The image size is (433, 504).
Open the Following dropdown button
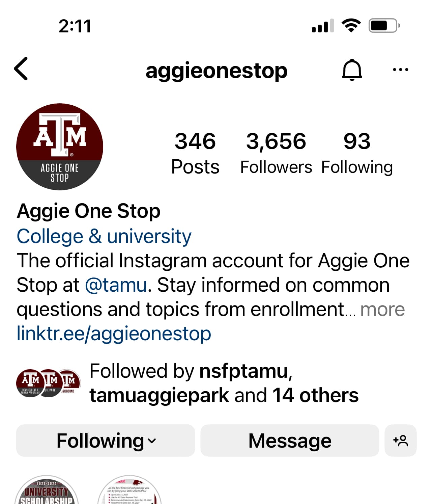point(106,441)
